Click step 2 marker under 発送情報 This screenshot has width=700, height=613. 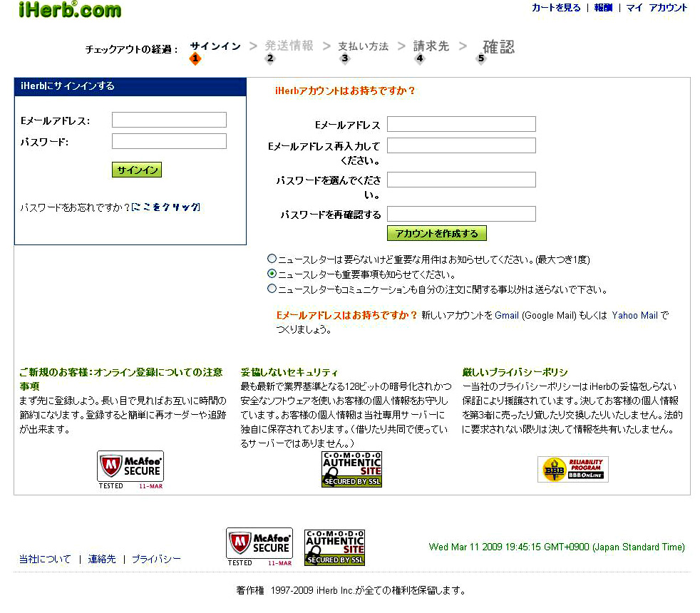270,58
